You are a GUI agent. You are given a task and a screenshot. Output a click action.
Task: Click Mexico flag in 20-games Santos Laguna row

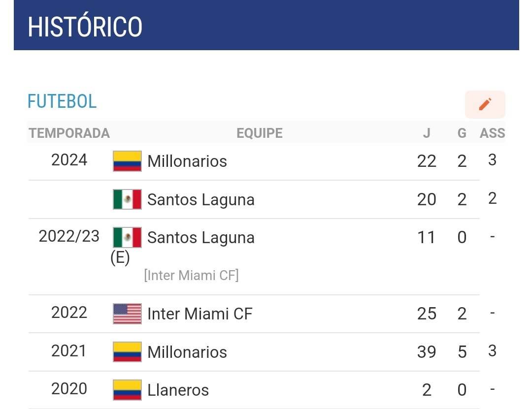(127, 199)
